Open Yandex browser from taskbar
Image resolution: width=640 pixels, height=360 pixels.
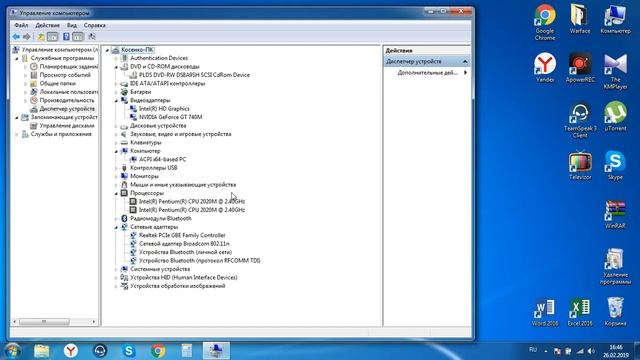(x=71, y=351)
